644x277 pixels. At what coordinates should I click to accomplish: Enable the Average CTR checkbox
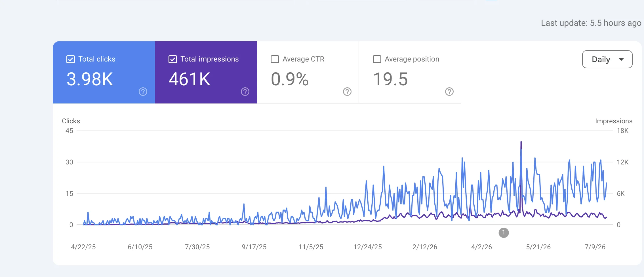point(275,59)
